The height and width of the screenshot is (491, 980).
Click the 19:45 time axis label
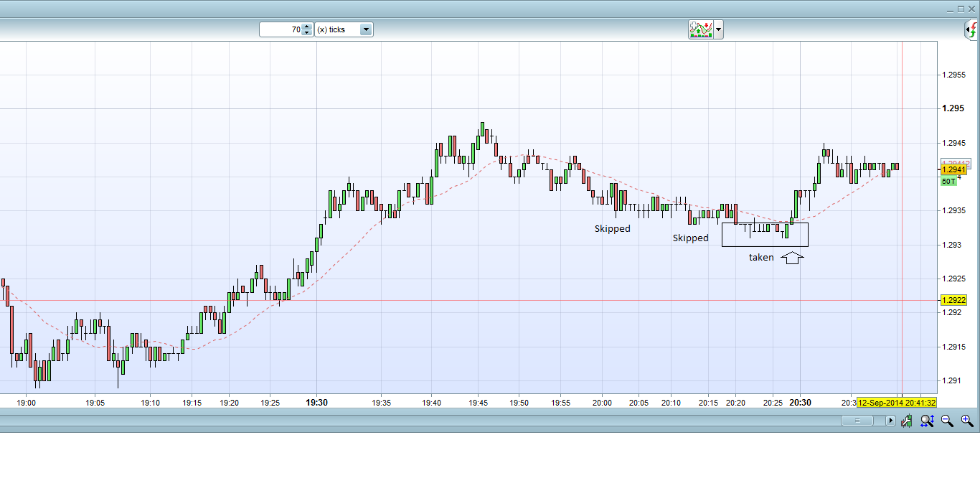click(x=477, y=403)
